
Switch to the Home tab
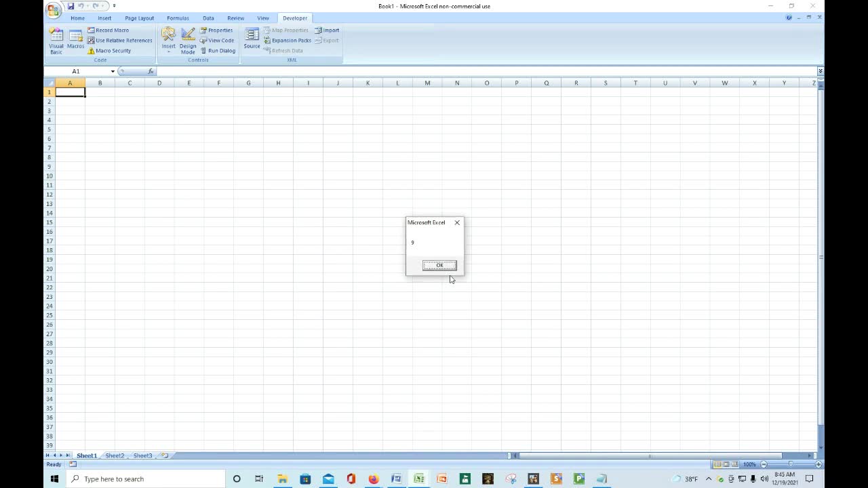[78, 18]
